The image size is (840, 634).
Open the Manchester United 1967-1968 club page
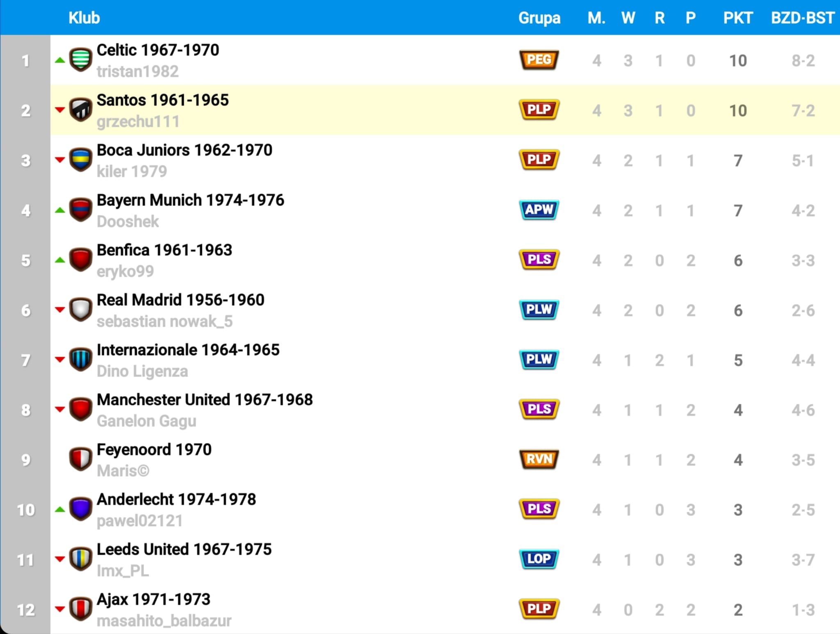coord(205,399)
